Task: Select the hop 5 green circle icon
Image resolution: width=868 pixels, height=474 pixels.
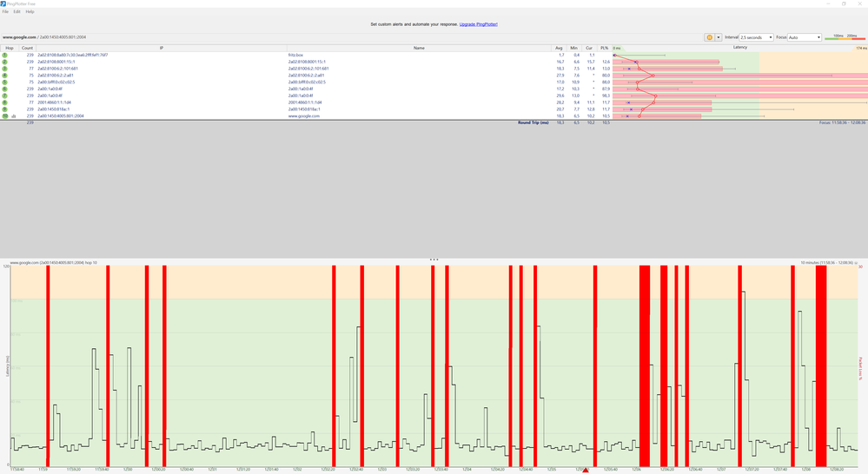Action: tap(5, 82)
